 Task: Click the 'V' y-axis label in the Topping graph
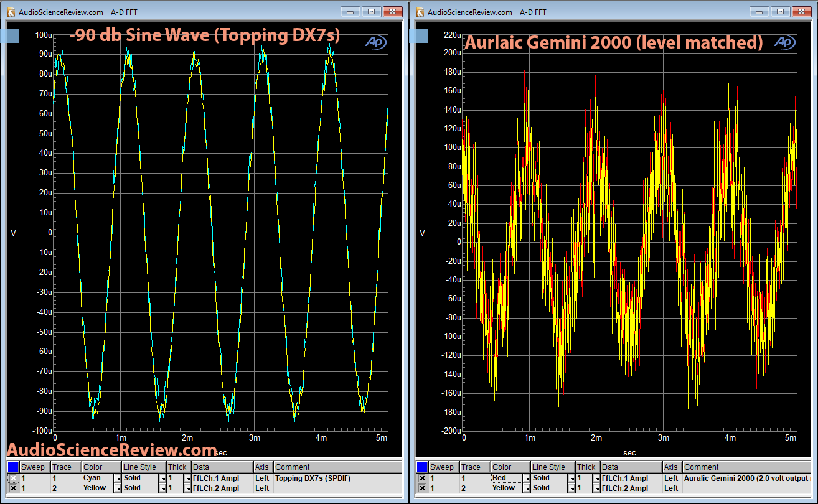click(x=13, y=233)
